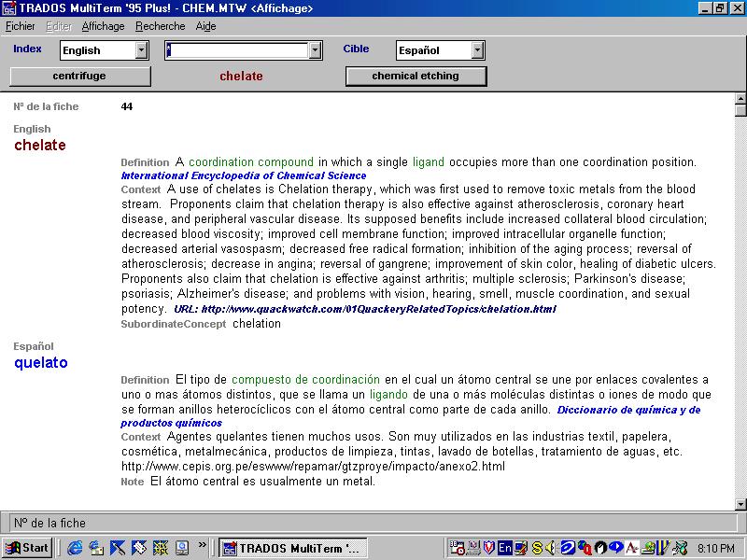Click the globe with red Q tray icon
Viewport: 747px width, 560px height.
(585, 548)
